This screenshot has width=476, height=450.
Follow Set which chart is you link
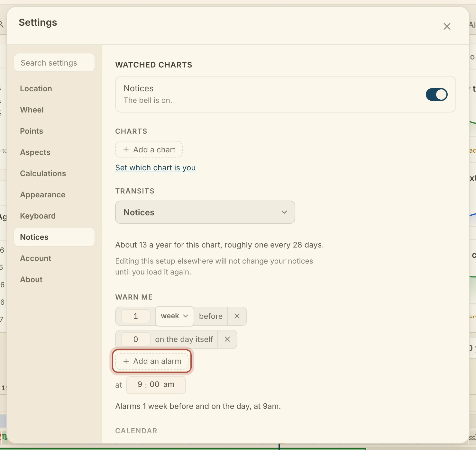coord(155,168)
